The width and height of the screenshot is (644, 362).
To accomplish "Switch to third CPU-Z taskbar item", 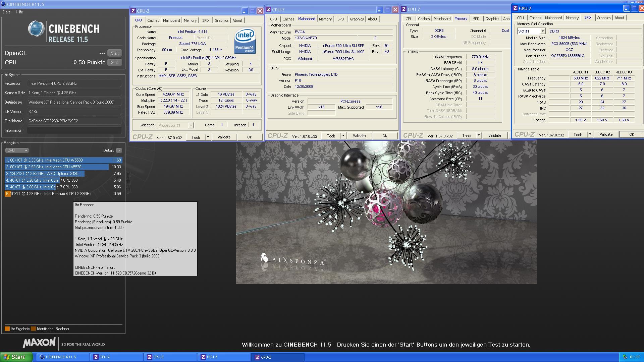I will click(224, 357).
